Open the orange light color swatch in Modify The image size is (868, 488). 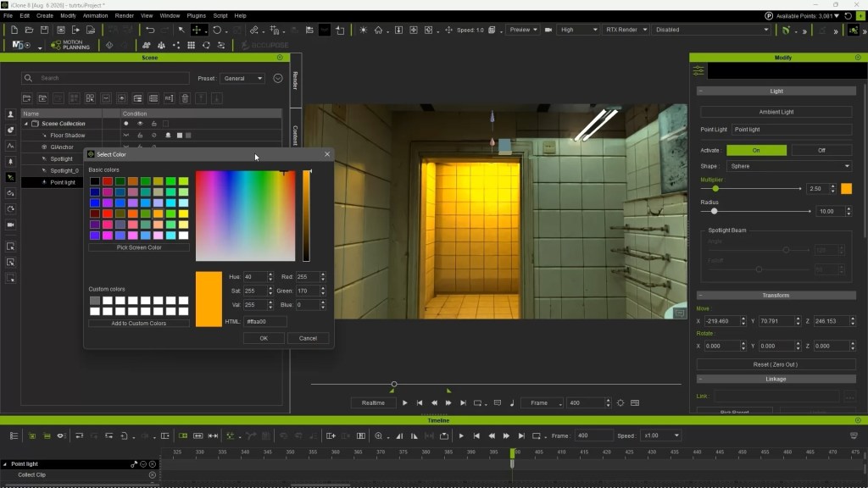coord(847,189)
